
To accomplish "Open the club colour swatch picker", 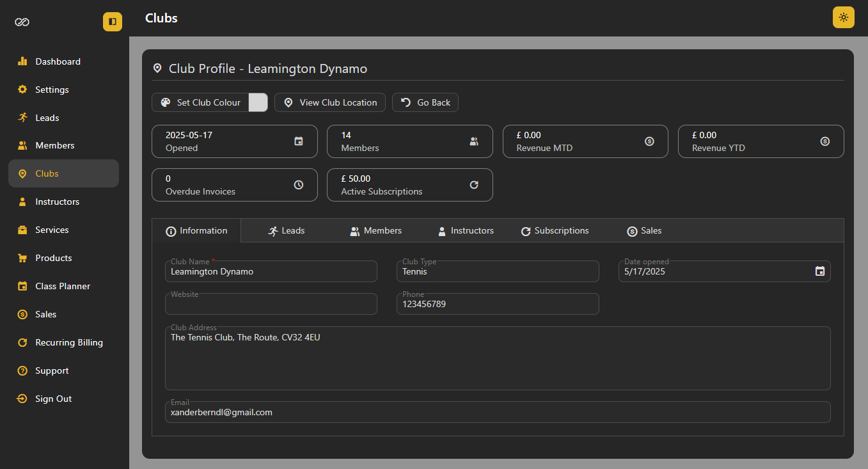I will pyautogui.click(x=258, y=102).
